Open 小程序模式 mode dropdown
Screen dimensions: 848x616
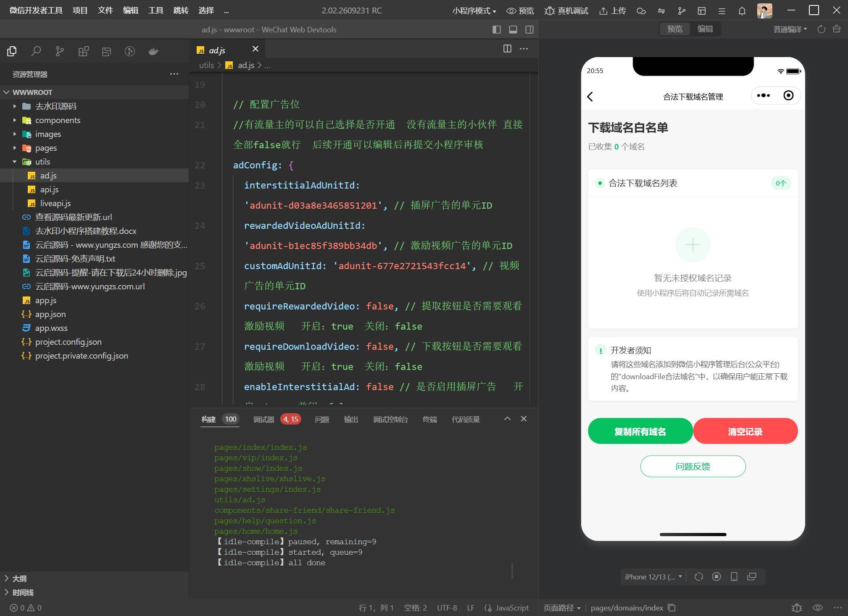point(474,11)
